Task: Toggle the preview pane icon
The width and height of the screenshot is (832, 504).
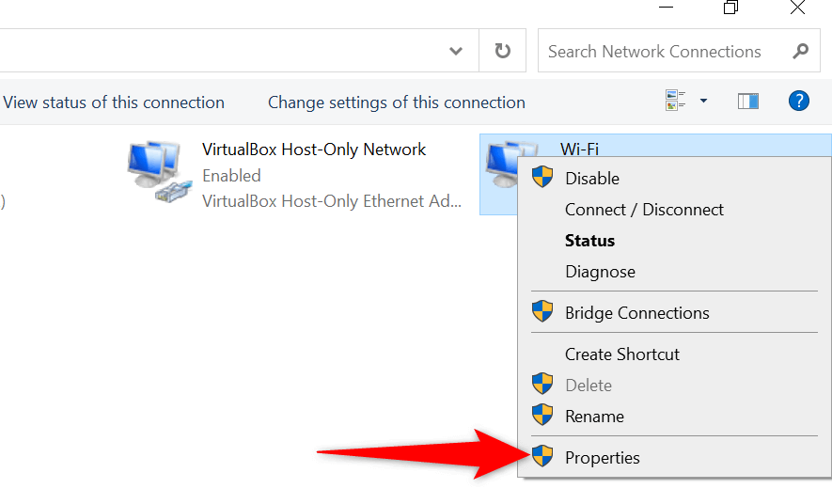Action: point(748,102)
